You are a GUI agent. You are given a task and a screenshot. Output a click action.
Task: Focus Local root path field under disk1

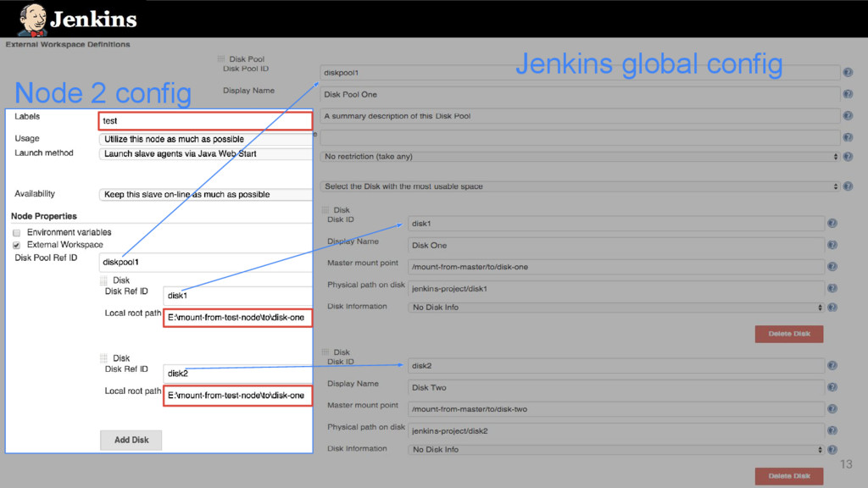click(237, 318)
